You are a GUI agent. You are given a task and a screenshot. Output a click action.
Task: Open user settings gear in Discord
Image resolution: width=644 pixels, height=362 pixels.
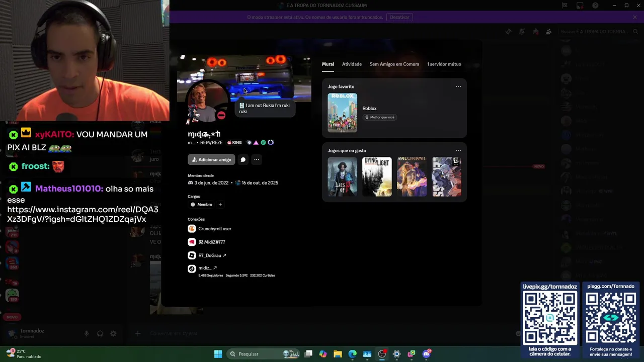tap(113, 334)
